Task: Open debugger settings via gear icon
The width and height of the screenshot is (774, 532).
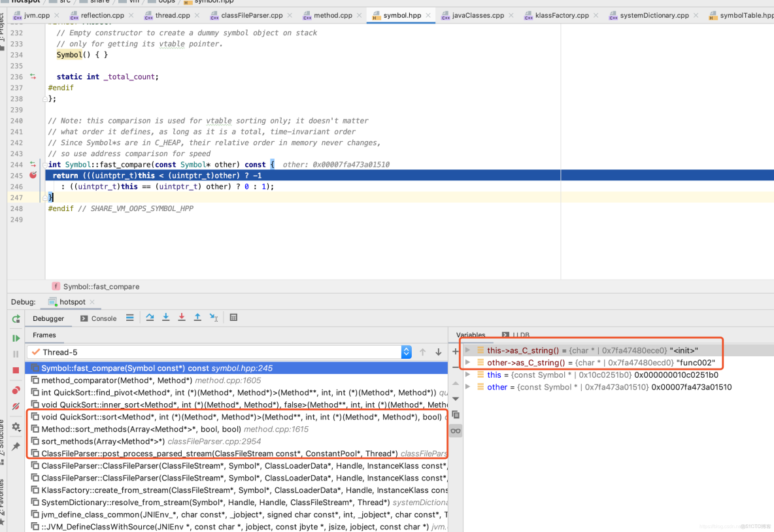Action: pos(16,427)
